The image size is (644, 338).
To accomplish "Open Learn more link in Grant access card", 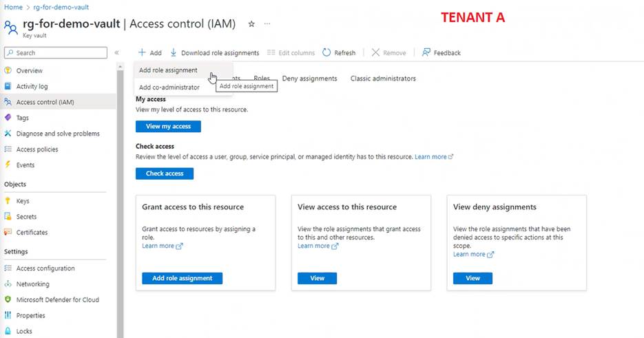I will [x=163, y=246].
